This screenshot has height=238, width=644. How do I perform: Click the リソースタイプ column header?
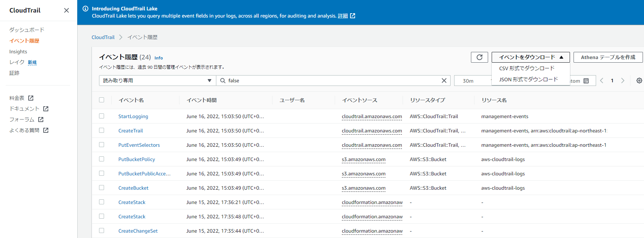tap(428, 100)
